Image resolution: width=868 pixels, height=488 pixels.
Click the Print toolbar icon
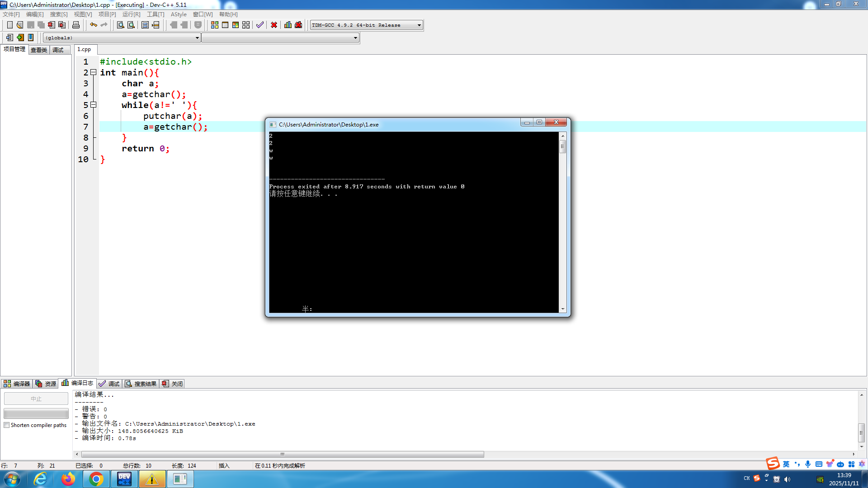click(x=76, y=25)
